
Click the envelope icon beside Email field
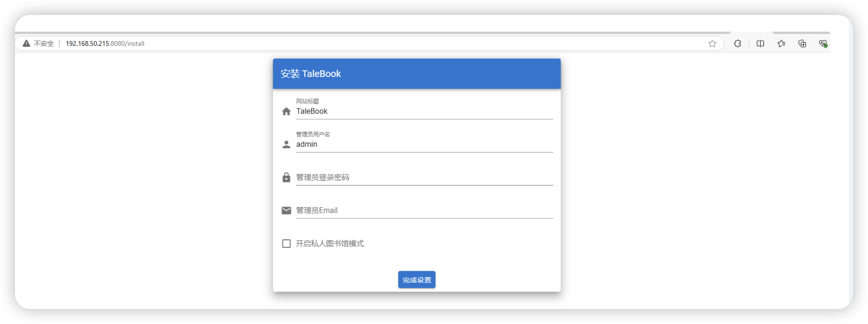pyautogui.click(x=286, y=210)
